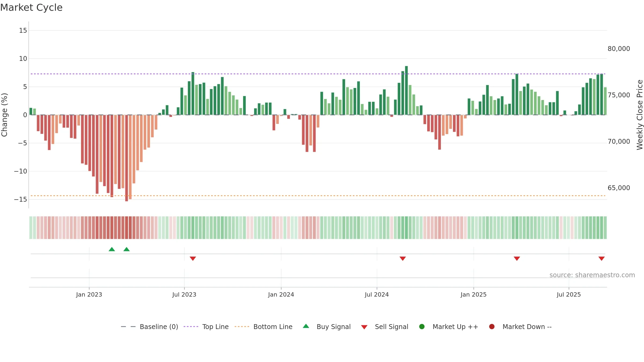Click the Jan 2025 axis label
Image resolution: width=644 pixels, height=362 pixels.
click(x=474, y=294)
